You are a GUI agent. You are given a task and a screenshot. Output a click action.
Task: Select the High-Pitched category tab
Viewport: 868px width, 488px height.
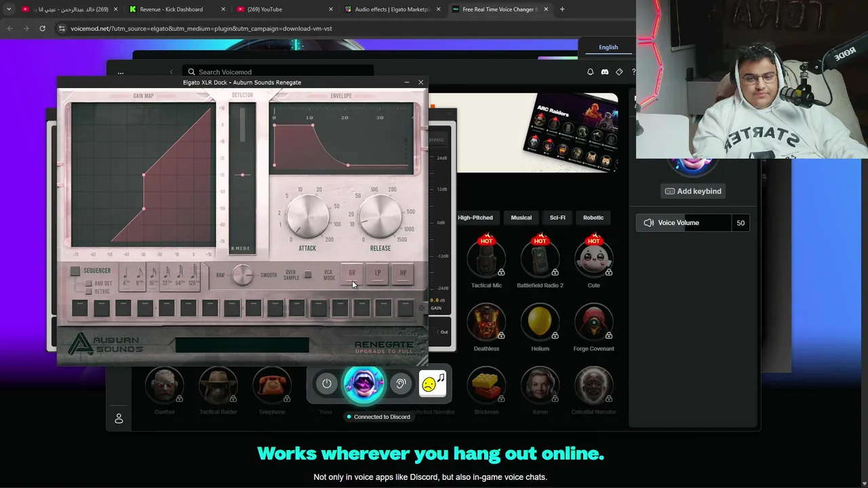(475, 218)
